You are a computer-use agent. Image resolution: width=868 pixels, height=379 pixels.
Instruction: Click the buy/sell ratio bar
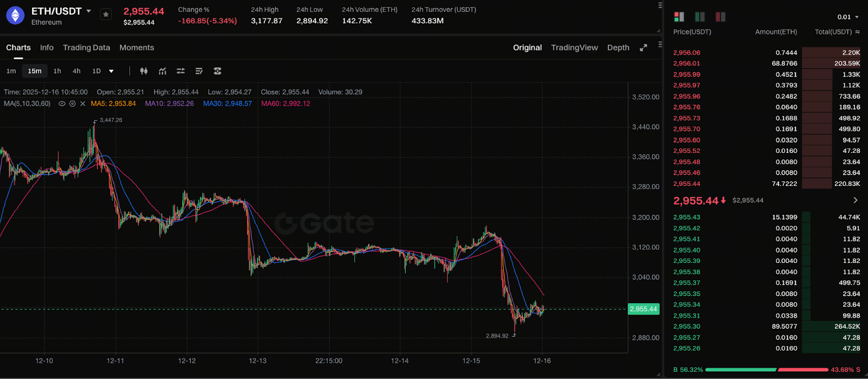767,370
